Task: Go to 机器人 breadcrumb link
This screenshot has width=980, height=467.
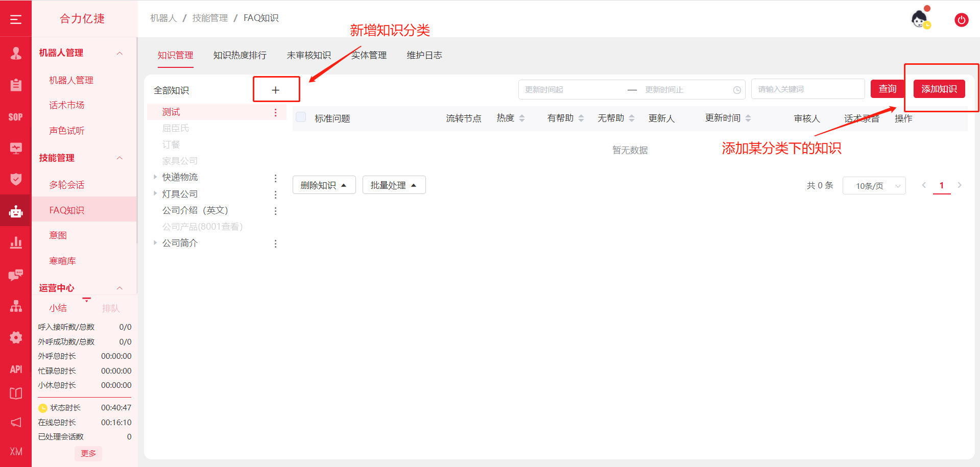Action: [x=163, y=18]
